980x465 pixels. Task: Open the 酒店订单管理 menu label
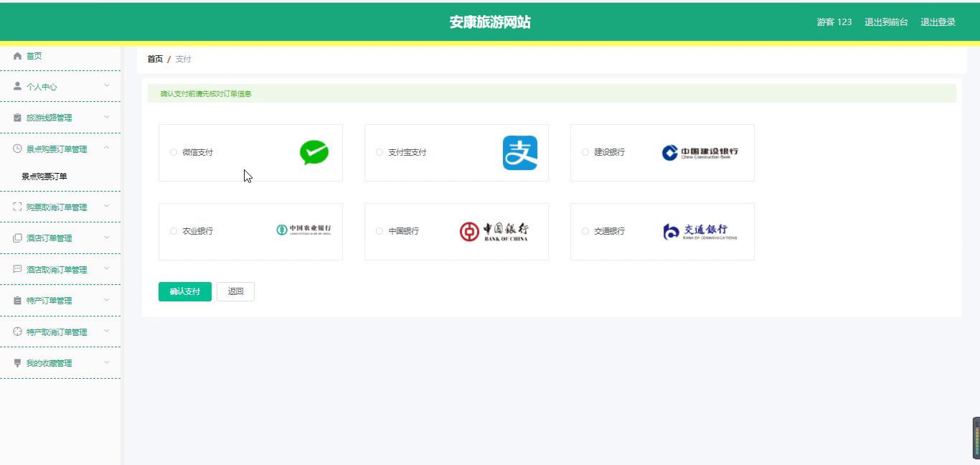point(50,238)
